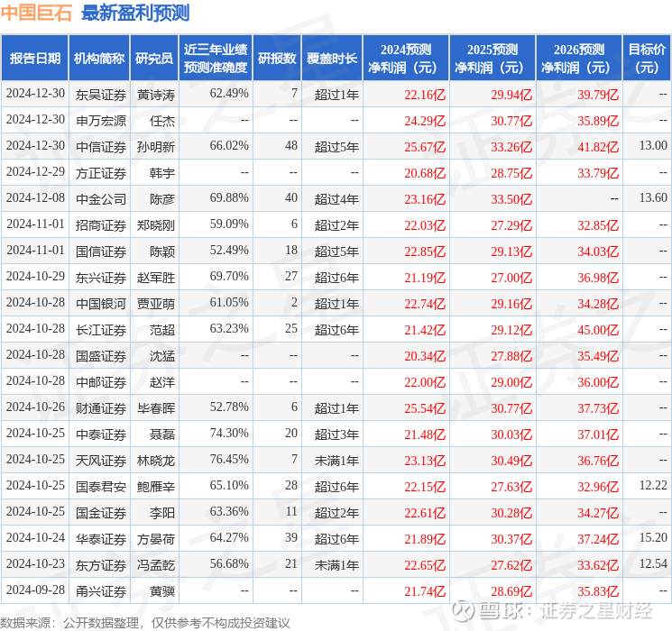Select the 国盛证券 institution cell

pos(101,356)
